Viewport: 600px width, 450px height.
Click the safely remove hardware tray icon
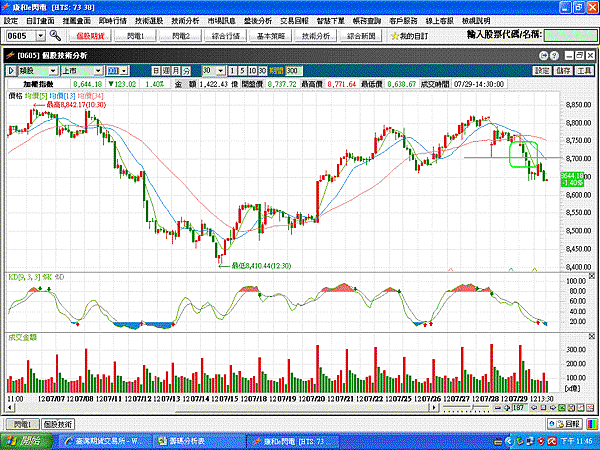(x=520, y=442)
